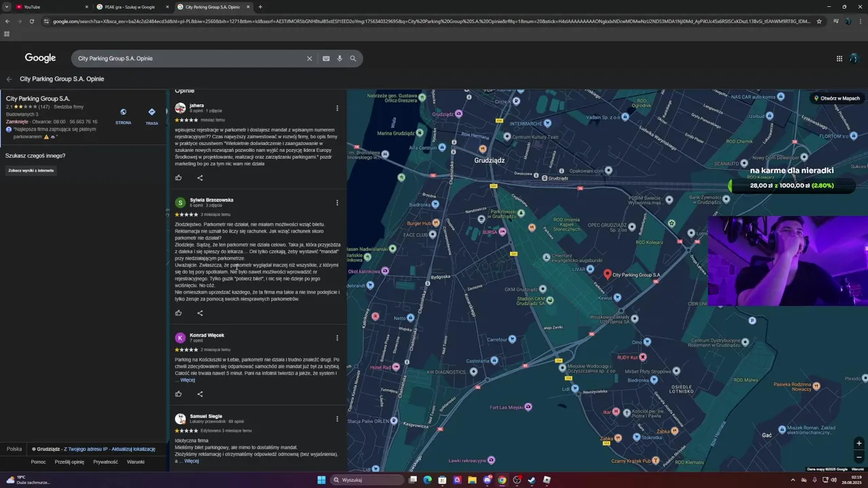Image resolution: width=868 pixels, height=488 pixels.
Task: Open Chrome's new tab button
Action: tap(260, 7)
